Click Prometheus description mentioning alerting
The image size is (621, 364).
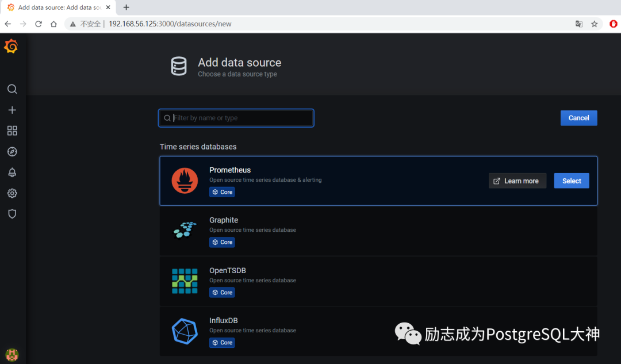[265, 180]
